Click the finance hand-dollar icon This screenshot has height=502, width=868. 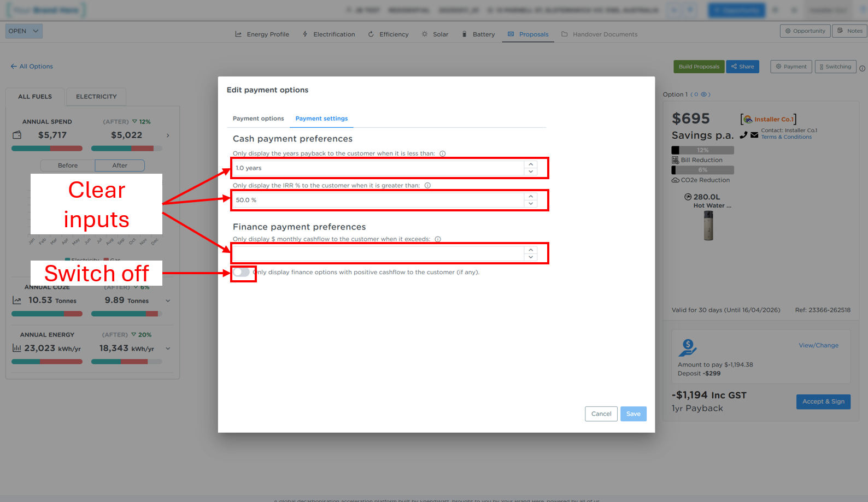[x=688, y=347]
